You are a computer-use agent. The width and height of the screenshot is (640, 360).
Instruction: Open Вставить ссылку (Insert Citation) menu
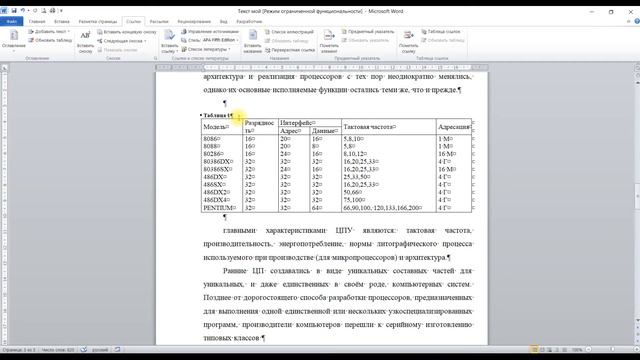169,41
